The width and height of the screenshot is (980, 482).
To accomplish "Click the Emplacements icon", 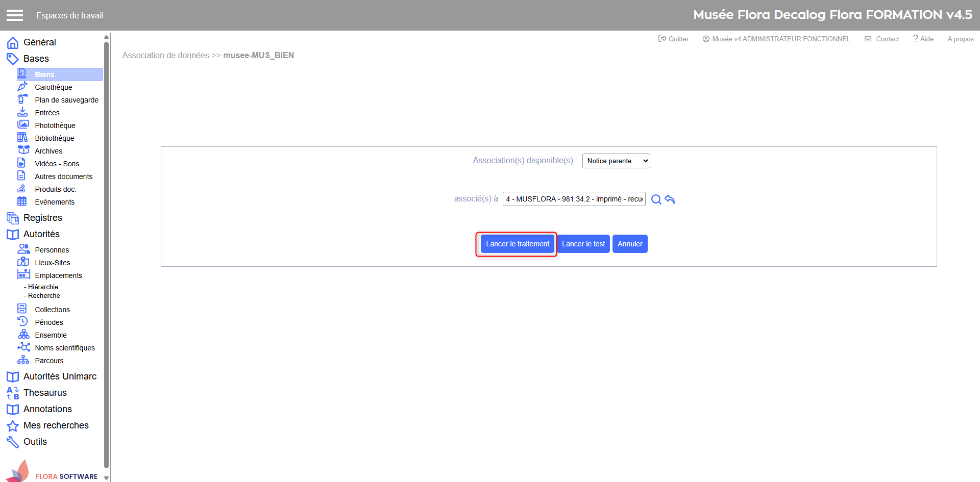I will click(23, 275).
